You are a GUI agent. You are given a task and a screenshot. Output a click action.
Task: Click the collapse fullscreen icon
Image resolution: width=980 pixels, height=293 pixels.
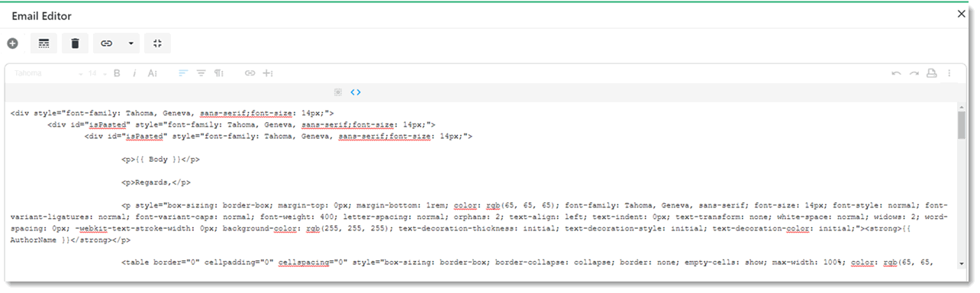(x=157, y=43)
